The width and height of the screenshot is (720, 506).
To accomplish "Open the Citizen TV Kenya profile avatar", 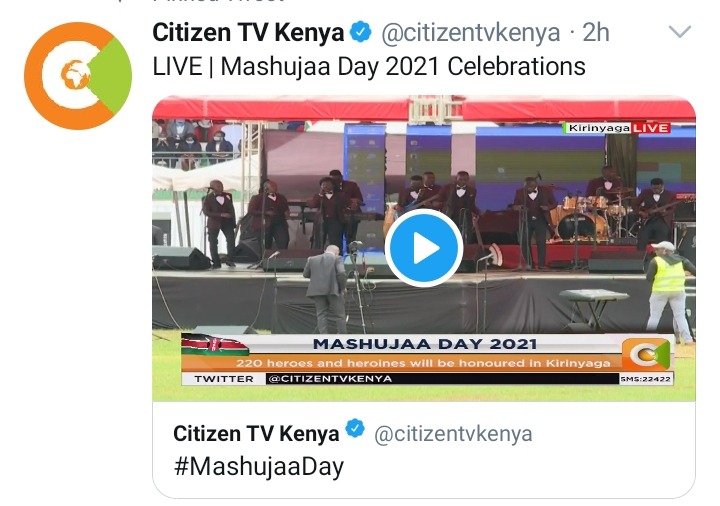I will coord(78,76).
